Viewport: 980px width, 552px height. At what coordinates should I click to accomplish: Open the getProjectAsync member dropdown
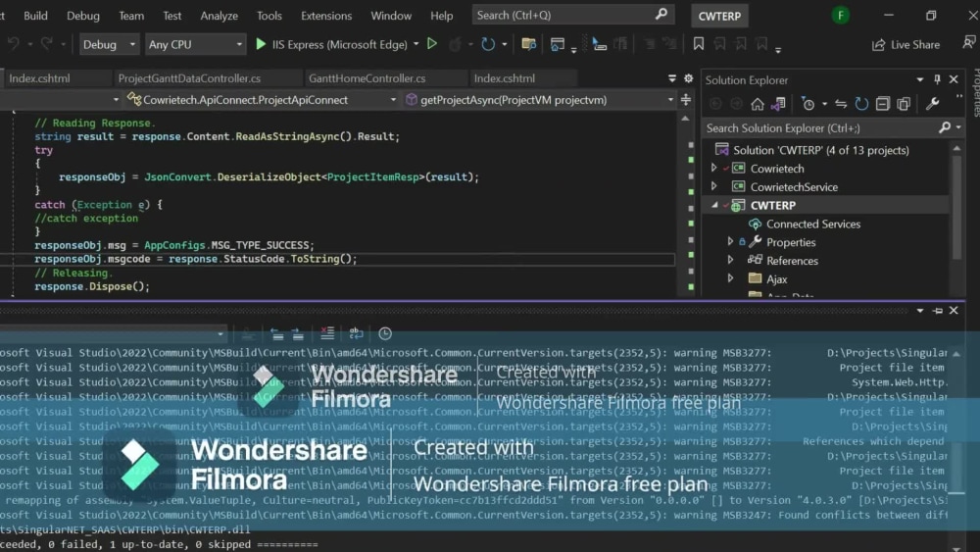point(539,99)
